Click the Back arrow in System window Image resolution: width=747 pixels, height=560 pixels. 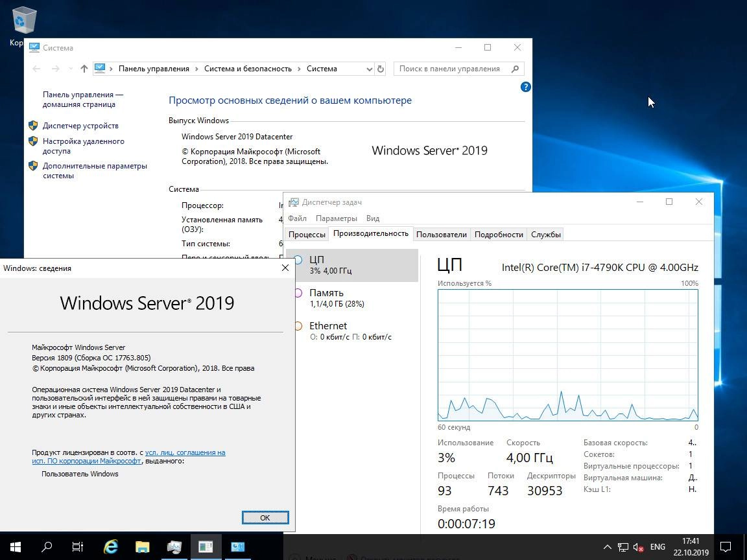(x=36, y=69)
